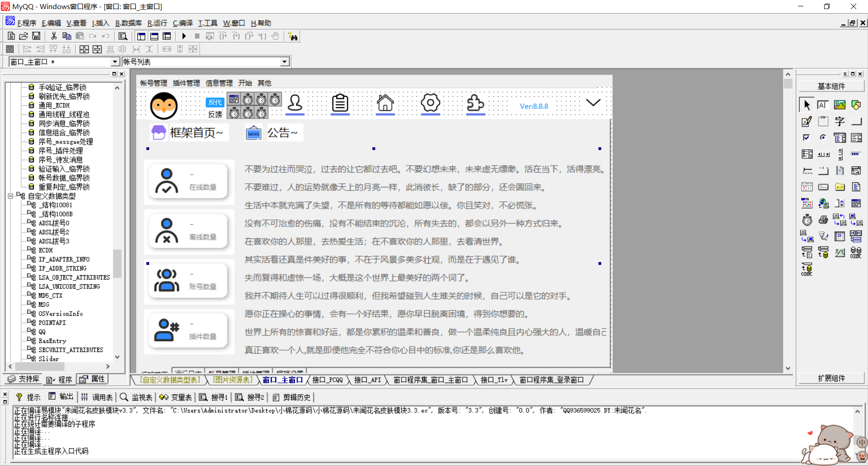Toggle the horizontal split layout view button
Image resolution: width=868 pixels, height=466 pixels.
(x=154, y=36)
